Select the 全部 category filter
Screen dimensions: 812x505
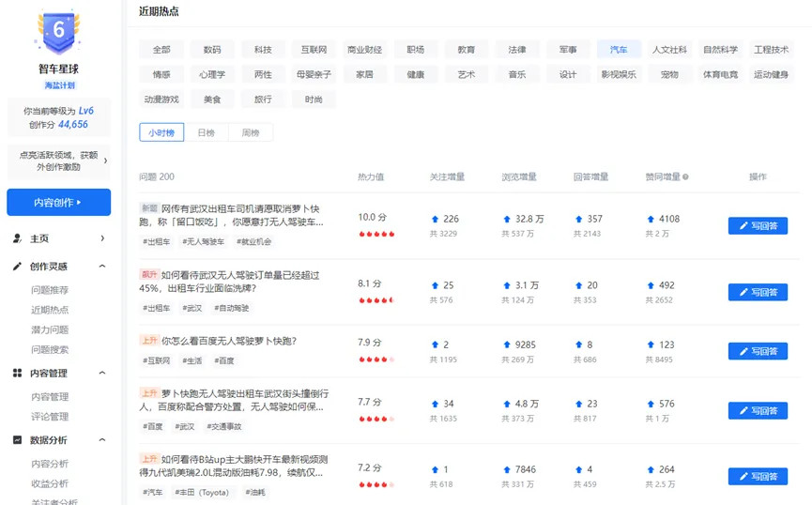[161, 50]
